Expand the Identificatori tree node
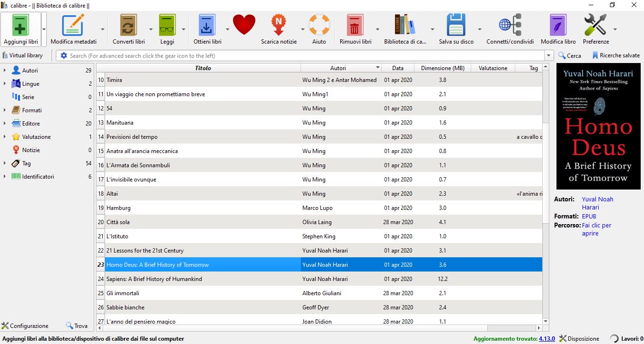This screenshot has width=644, height=344. click(x=5, y=177)
